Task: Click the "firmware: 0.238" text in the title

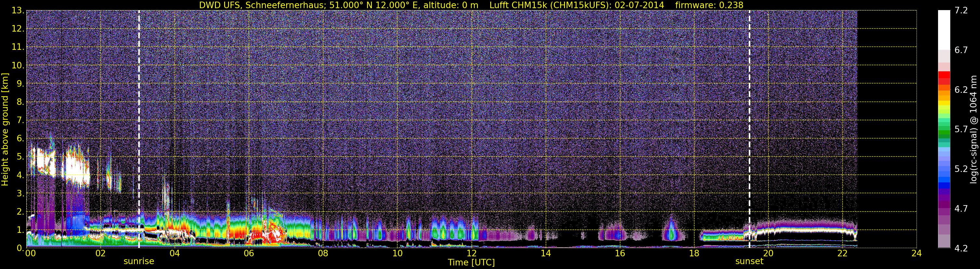Action: click(x=709, y=5)
